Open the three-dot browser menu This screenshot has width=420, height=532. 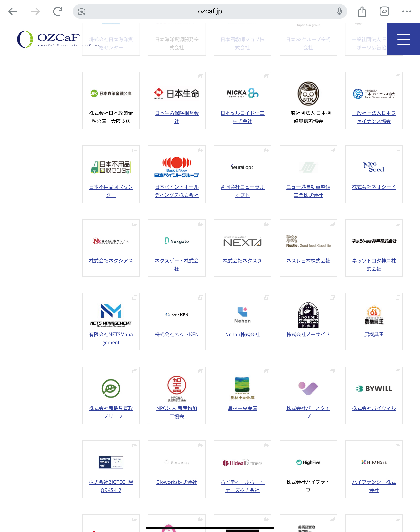click(407, 11)
